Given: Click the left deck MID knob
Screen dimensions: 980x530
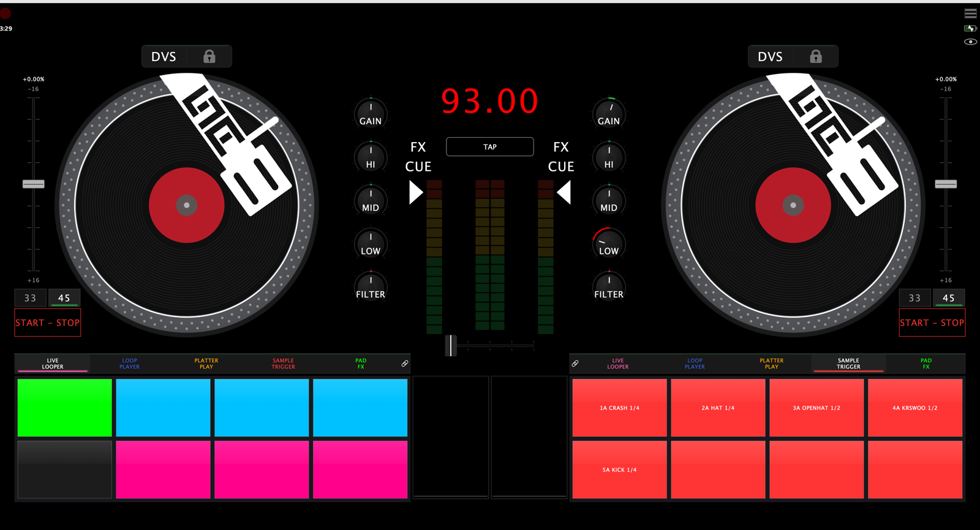Looking at the screenshot, I should point(371,200).
